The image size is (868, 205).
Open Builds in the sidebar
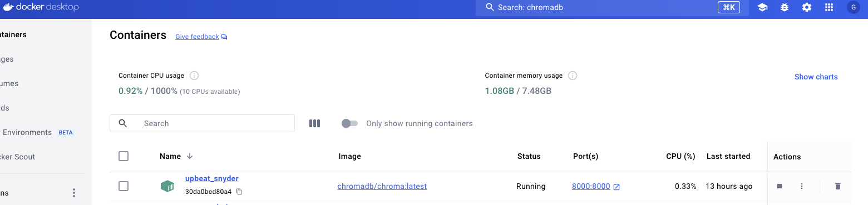[x=4, y=108]
